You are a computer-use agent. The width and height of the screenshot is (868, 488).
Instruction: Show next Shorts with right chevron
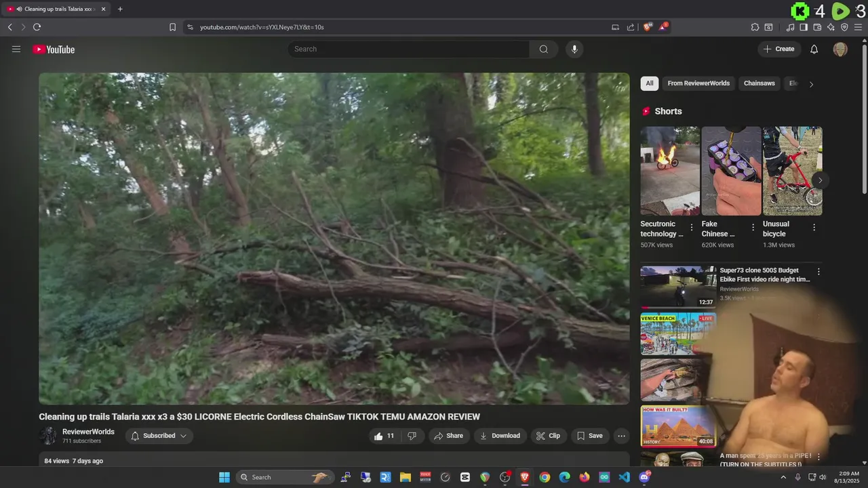point(820,180)
